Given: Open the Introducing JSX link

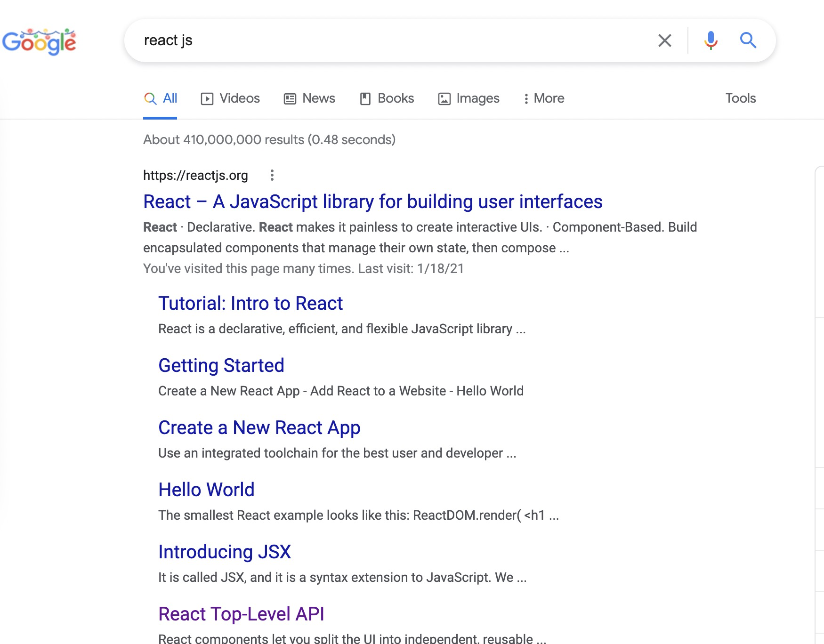Looking at the screenshot, I should [x=224, y=552].
